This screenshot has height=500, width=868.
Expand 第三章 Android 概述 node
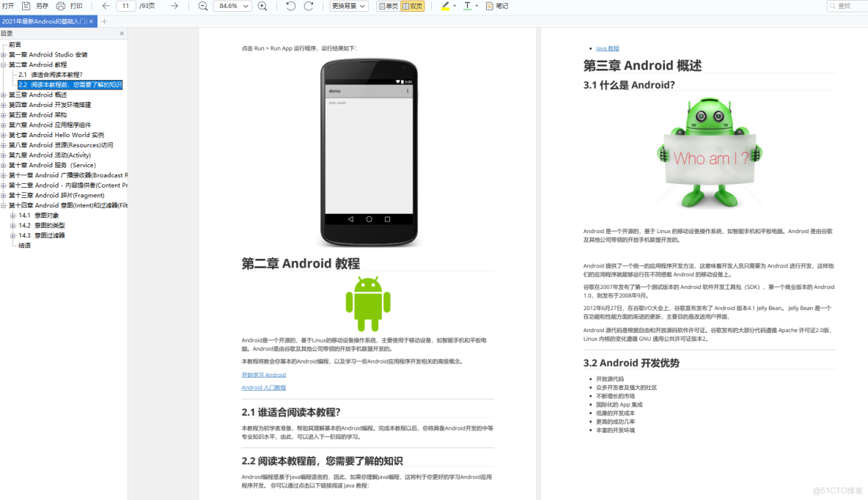tap(4, 95)
